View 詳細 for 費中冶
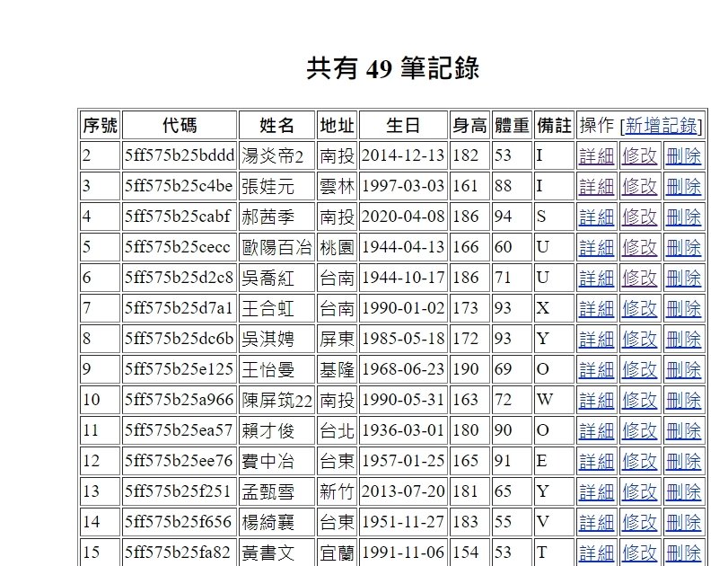 coord(597,462)
